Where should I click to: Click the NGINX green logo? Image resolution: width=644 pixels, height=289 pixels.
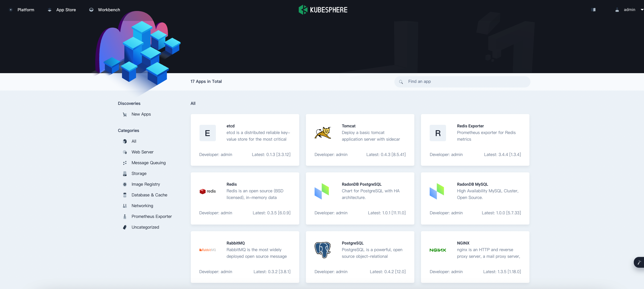click(x=438, y=250)
